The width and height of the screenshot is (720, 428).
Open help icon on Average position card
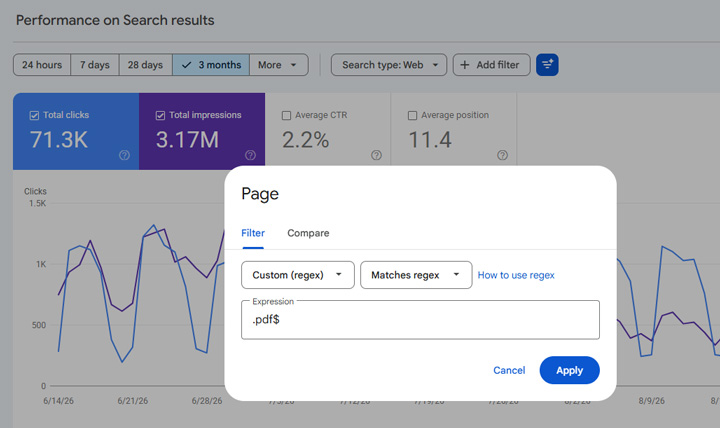tap(502, 155)
